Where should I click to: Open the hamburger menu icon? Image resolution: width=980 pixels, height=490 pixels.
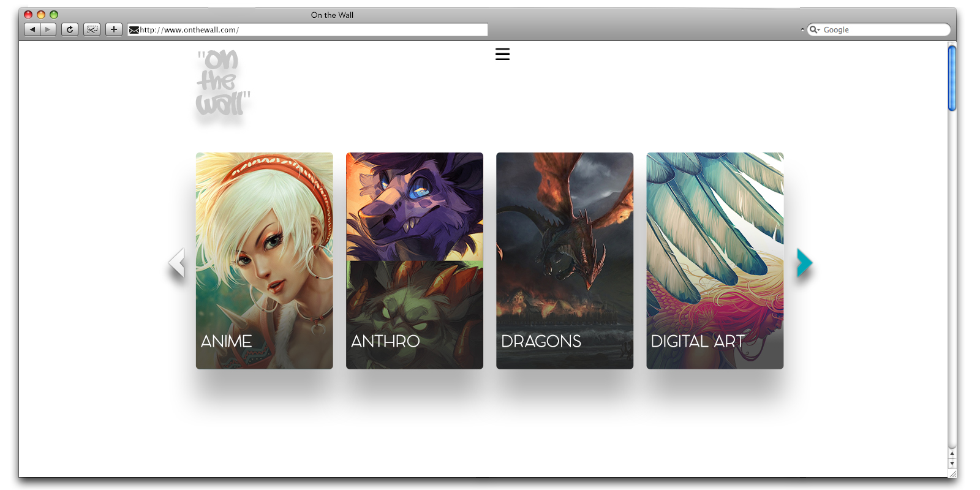click(502, 55)
